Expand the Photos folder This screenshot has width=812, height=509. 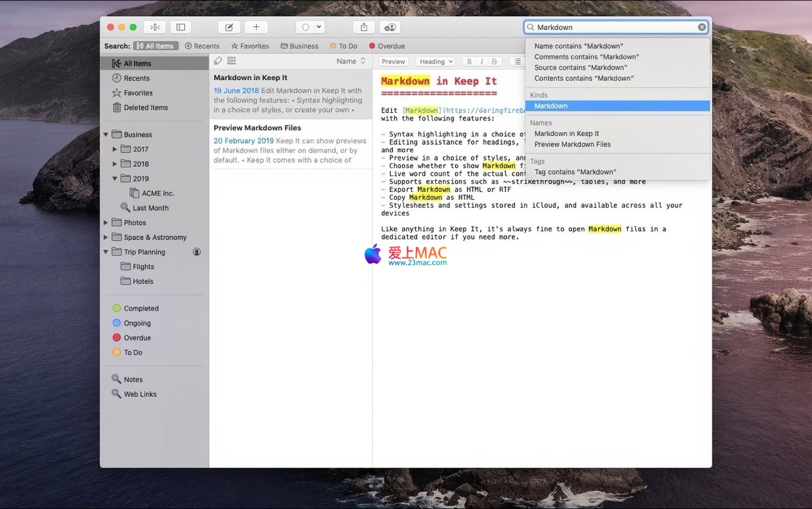click(106, 222)
